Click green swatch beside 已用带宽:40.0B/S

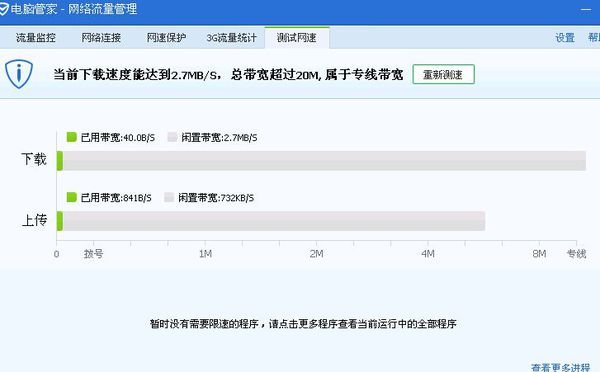point(72,137)
